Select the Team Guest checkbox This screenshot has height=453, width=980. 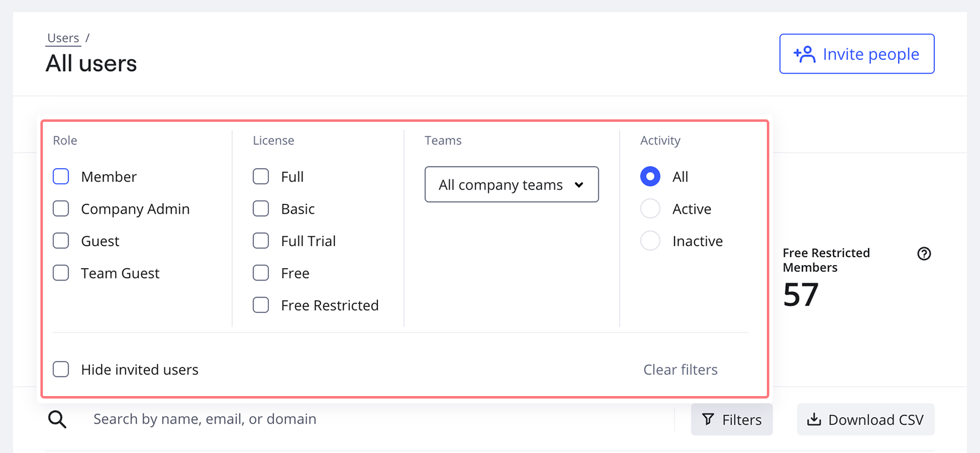click(61, 273)
